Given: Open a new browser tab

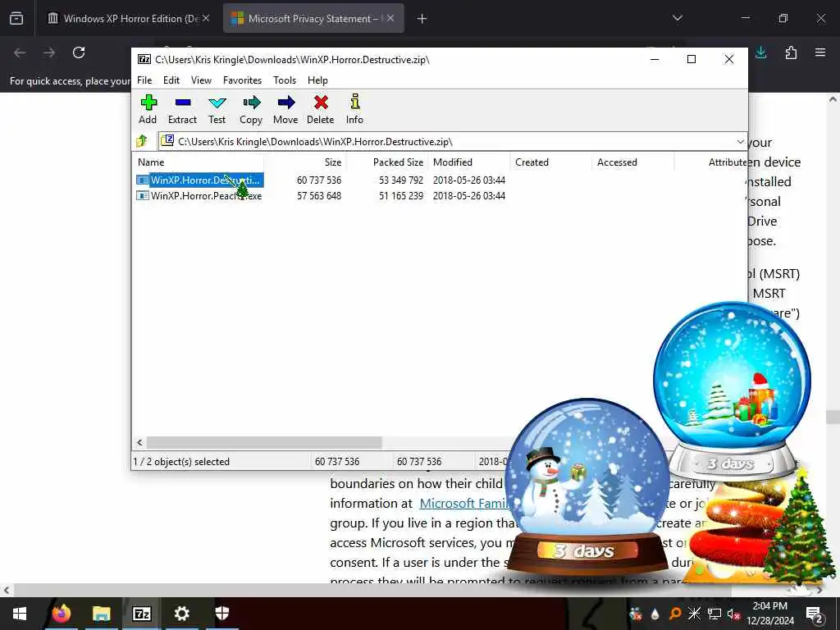Looking at the screenshot, I should coord(422,19).
